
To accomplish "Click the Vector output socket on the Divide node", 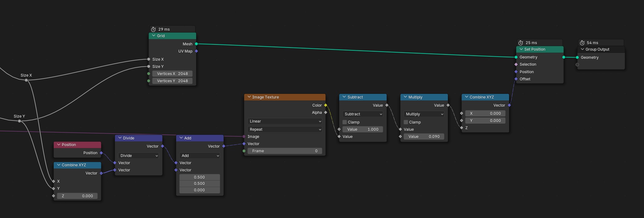I will [162, 146].
